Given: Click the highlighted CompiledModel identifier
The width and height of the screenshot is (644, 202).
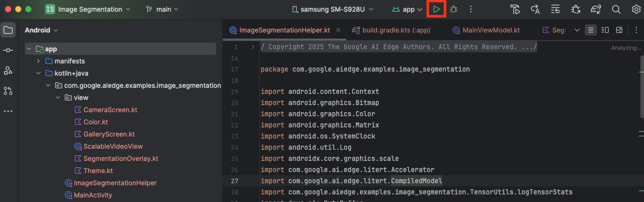Looking at the screenshot, I should [x=417, y=181].
